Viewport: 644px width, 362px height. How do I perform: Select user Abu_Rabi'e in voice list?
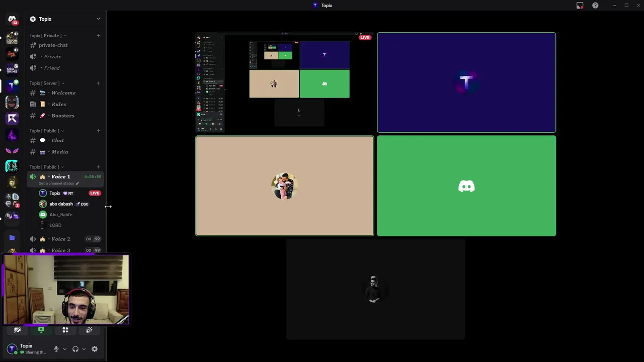pyautogui.click(x=70, y=215)
